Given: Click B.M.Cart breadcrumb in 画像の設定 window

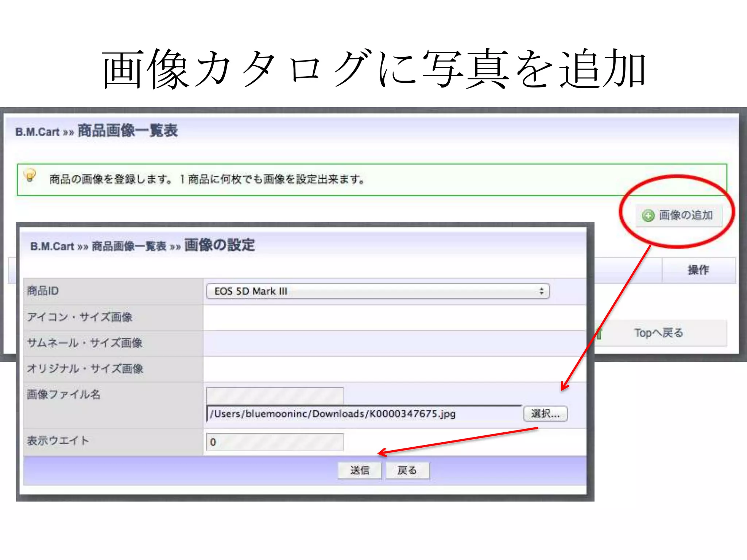Looking at the screenshot, I should tap(52, 246).
